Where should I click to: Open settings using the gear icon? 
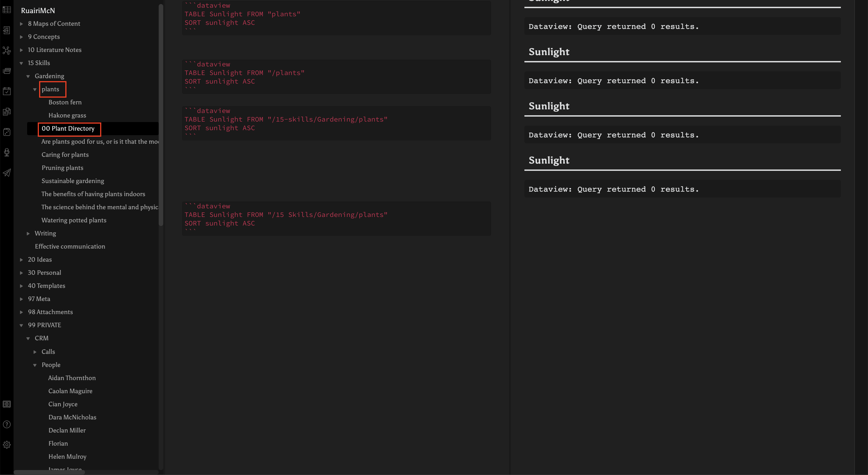[x=6, y=444]
